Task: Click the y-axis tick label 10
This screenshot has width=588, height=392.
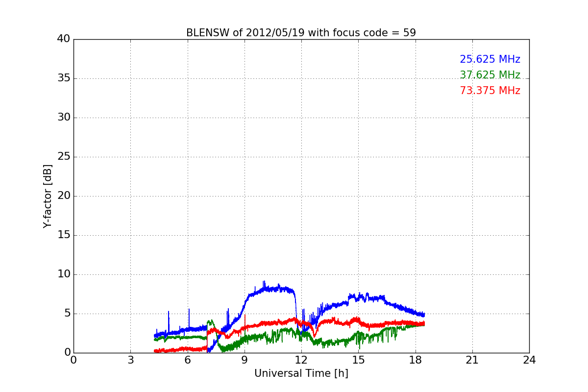Action: tap(64, 274)
